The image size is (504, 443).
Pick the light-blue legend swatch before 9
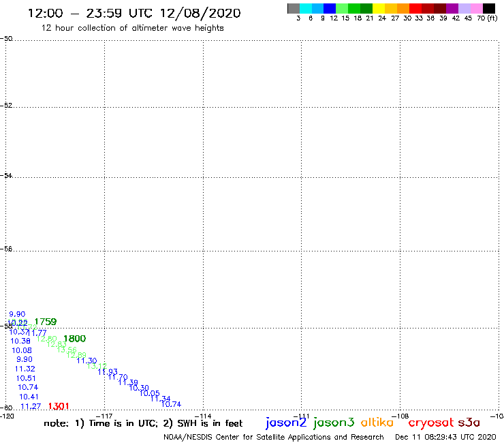[317, 8]
